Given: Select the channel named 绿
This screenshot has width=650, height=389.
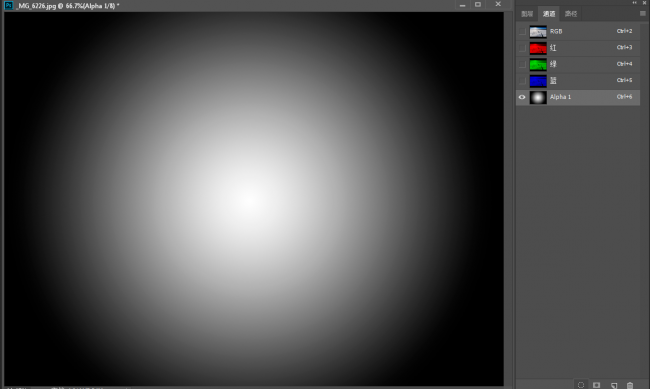Looking at the screenshot, I should [553, 64].
